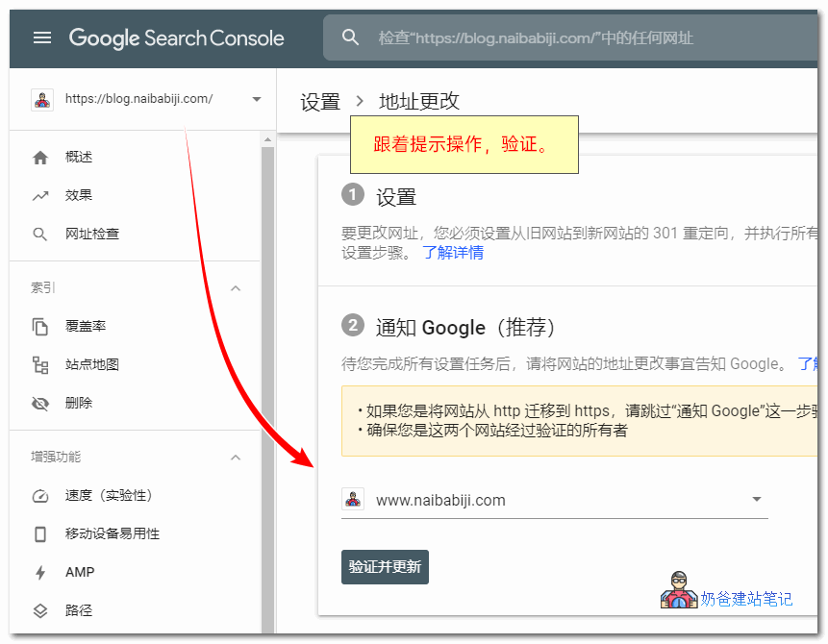
Task: Click inside the URL inspection search bar
Action: click(539, 37)
